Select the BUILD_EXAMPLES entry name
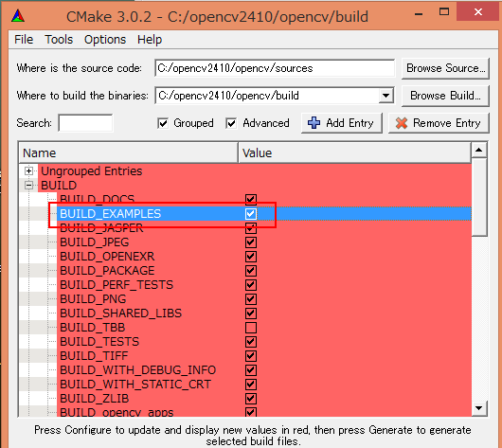Image resolution: width=502 pixels, height=448 pixels. coord(110,214)
